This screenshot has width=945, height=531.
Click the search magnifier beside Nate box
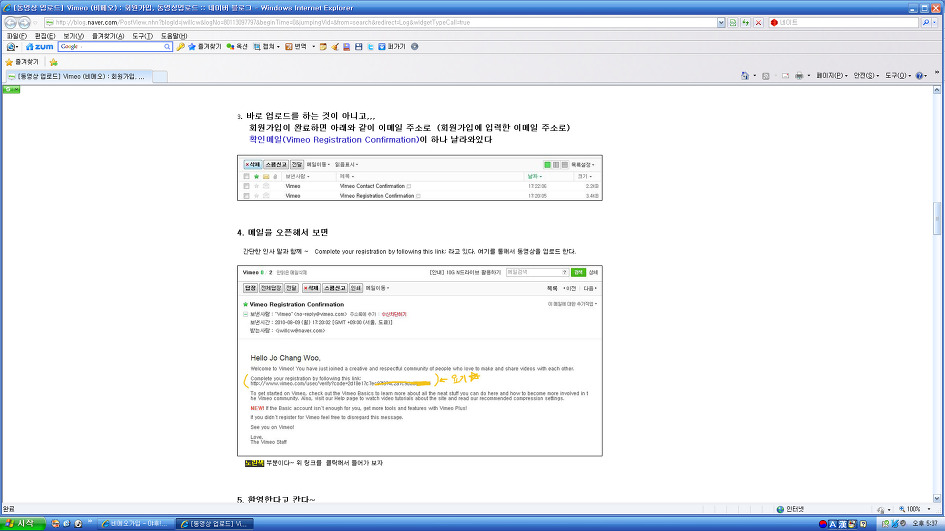click(x=926, y=22)
